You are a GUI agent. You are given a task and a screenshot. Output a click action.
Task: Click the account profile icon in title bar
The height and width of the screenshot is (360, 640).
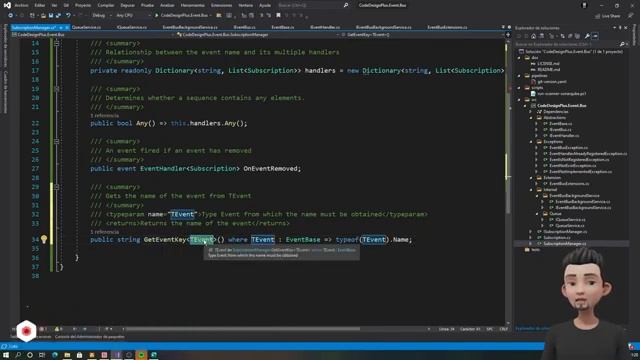pyautogui.click(x=584, y=5)
